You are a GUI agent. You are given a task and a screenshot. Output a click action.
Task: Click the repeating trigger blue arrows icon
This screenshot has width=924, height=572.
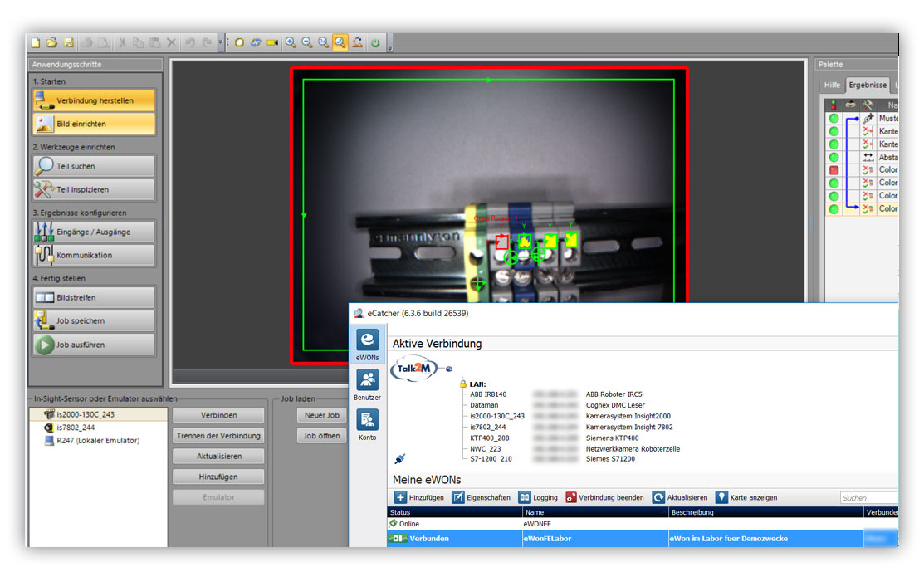pyautogui.click(x=256, y=42)
